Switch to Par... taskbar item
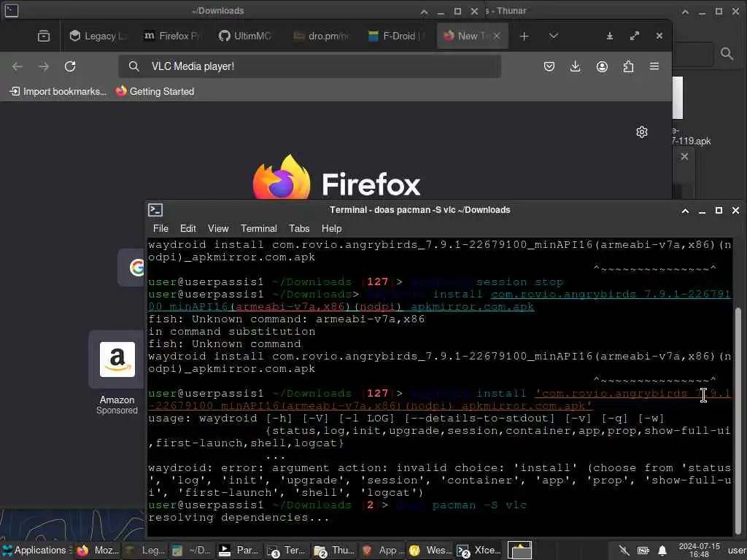The width and height of the screenshot is (747, 560). click(239, 551)
